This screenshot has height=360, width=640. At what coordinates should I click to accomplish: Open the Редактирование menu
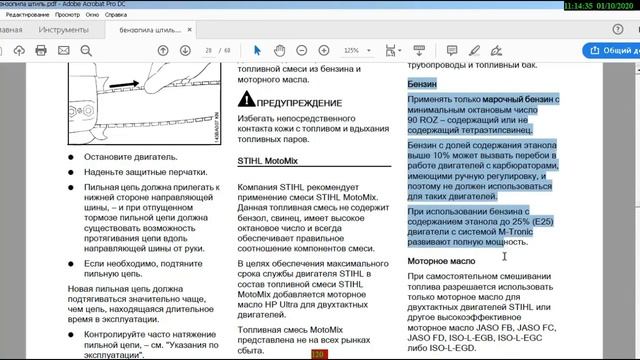pyautogui.click(x=27, y=15)
